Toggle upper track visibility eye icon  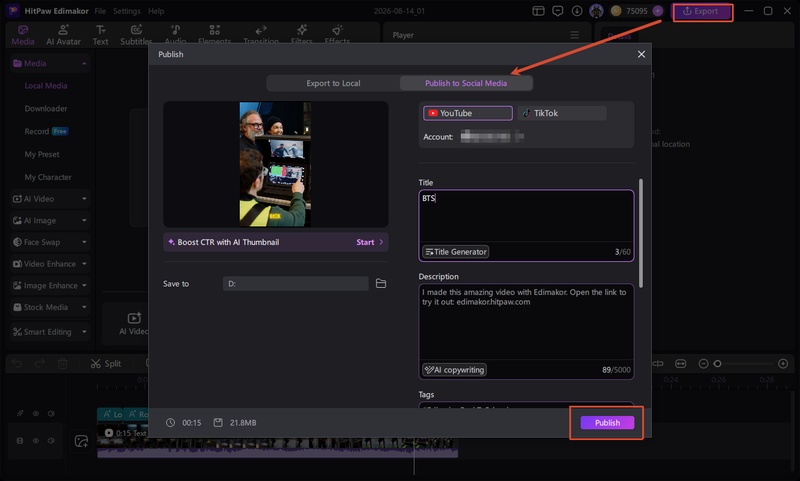click(36, 414)
